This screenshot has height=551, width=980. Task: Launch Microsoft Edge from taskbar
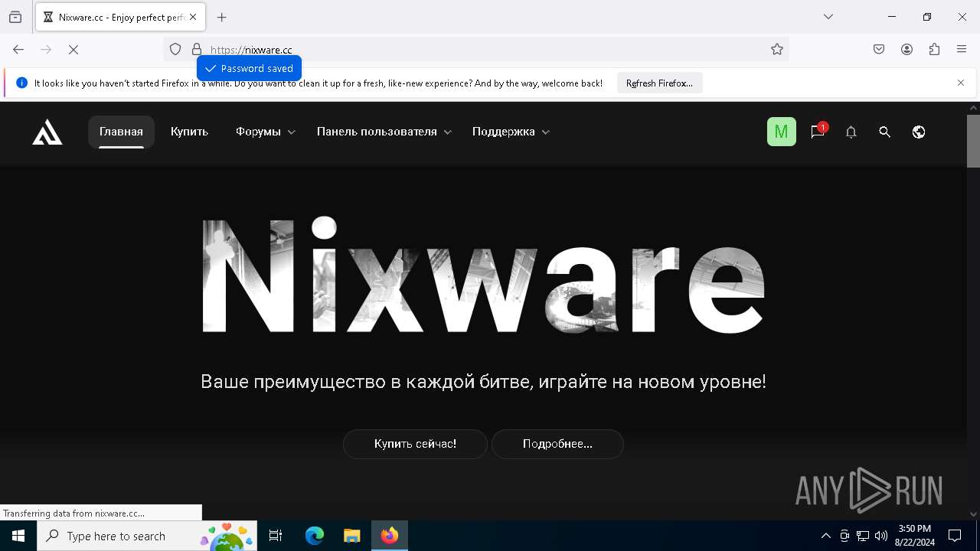[315, 536]
